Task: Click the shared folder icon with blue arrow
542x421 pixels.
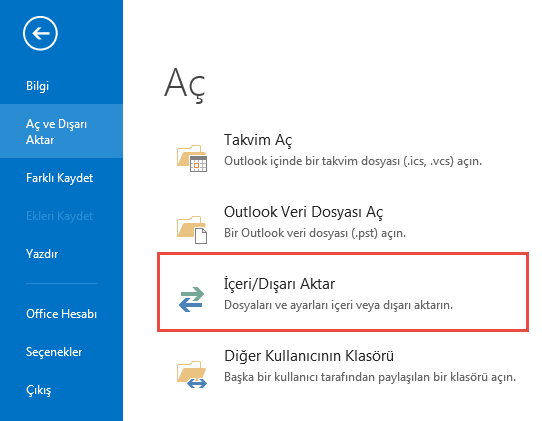Action: (192, 374)
